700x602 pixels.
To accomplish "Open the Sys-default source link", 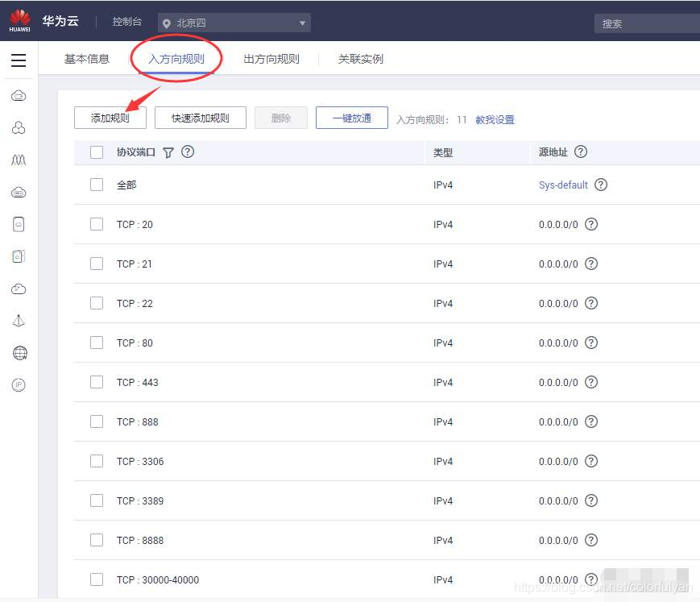I will [563, 185].
